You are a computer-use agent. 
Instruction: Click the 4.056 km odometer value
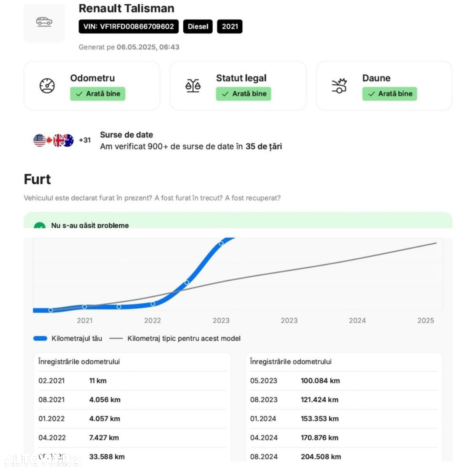click(x=105, y=400)
